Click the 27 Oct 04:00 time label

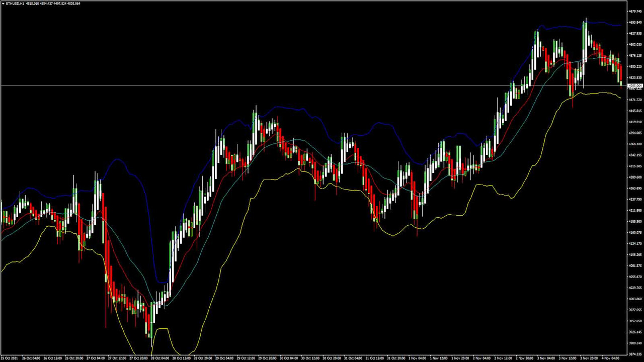click(x=95, y=358)
